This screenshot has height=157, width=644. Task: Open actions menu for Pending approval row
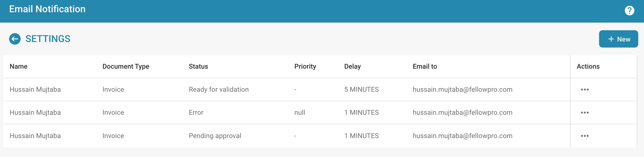click(585, 136)
